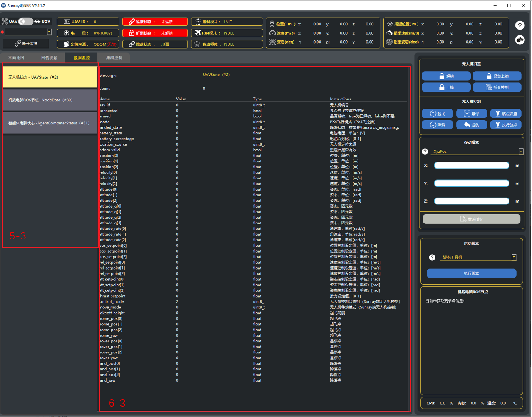
Task: Select 机载电脑ROS节点 -NodeData (#30) message
Action: pos(50,100)
